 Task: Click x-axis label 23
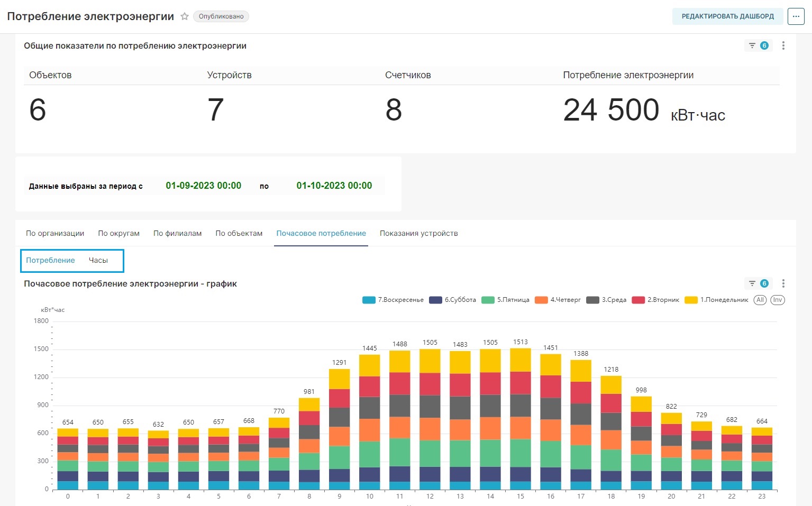(x=762, y=496)
